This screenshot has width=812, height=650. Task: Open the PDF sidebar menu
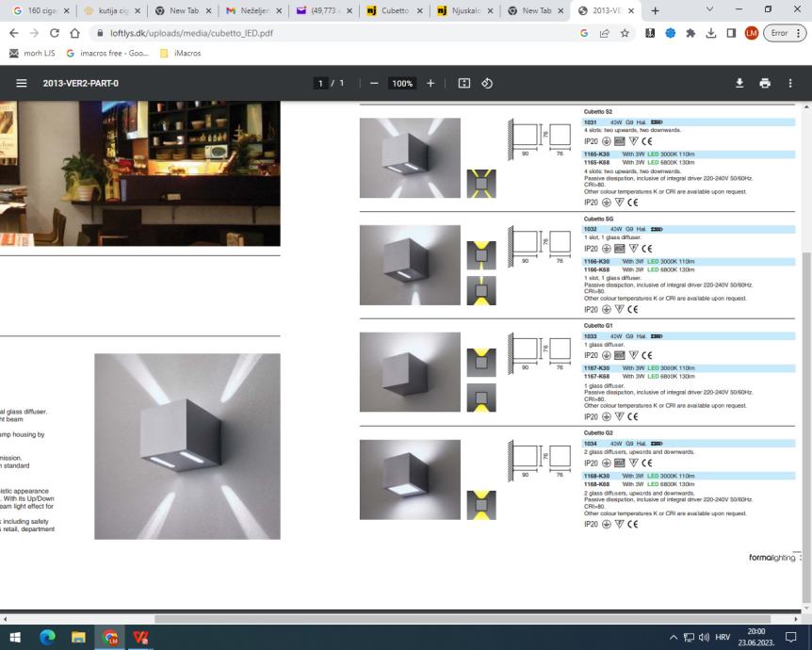pos(21,83)
